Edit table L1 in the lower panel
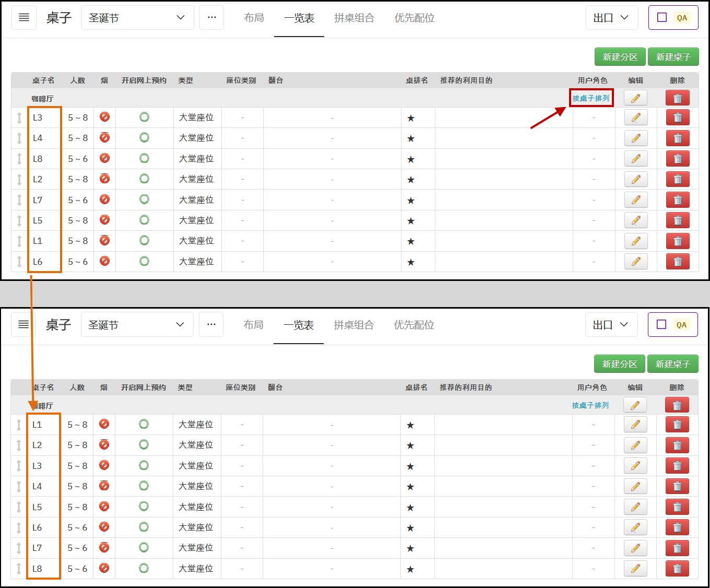Screen dimensions: 710x588 (x=635, y=425)
